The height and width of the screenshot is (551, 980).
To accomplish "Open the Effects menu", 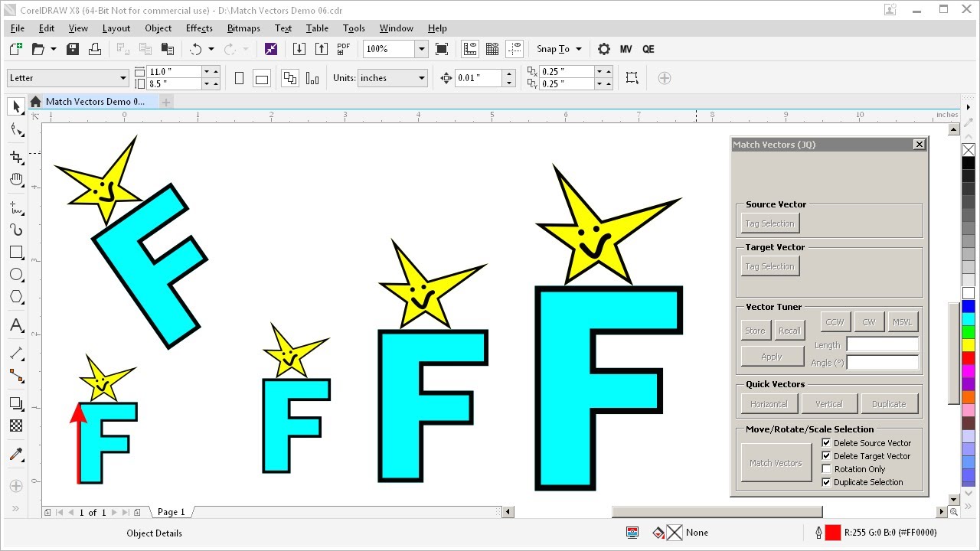I will [x=199, y=28].
